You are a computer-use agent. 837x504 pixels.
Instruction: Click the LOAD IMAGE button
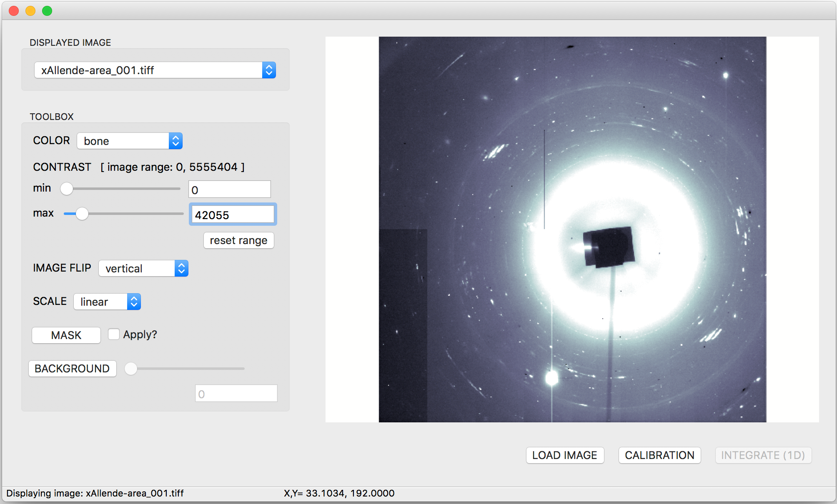(565, 455)
